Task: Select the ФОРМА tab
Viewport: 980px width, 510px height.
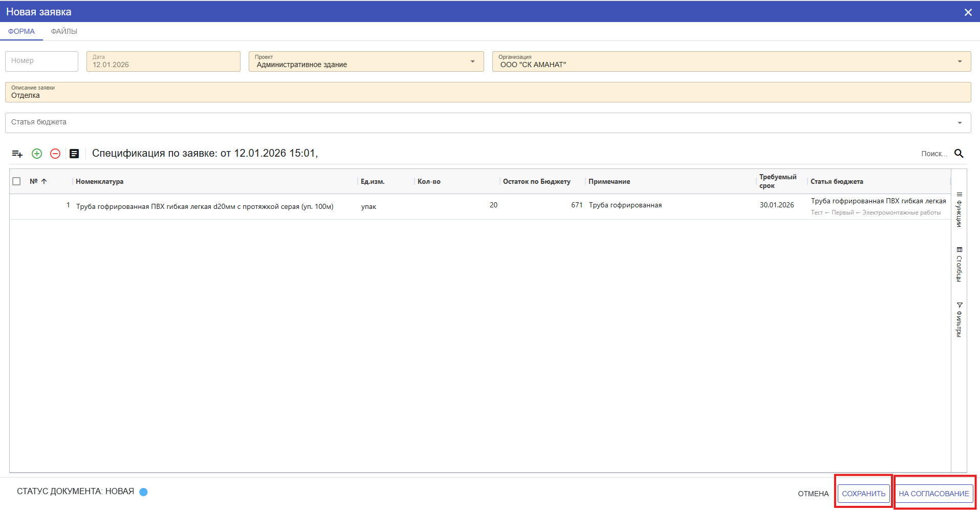Action: click(21, 31)
